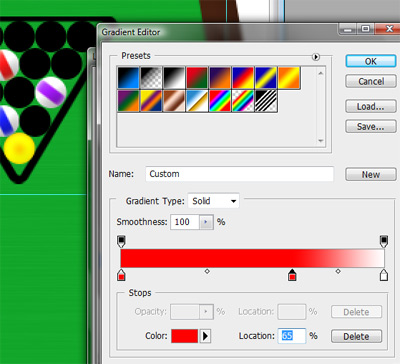
Task: Select the transparent stripes gradient preset
Action: pyautogui.click(x=266, y=101)
